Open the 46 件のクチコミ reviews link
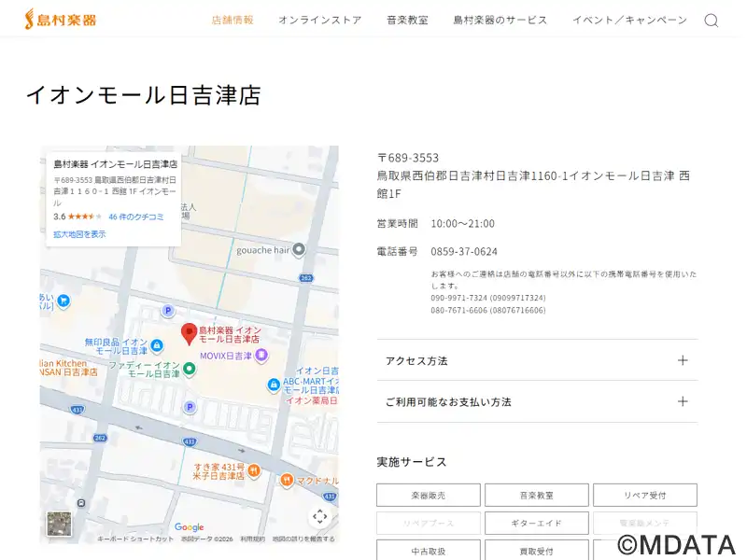 click(136, 217)
